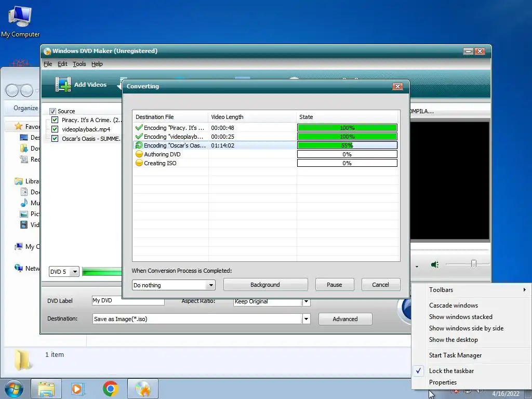Open Google Chrome from the taskbar

pos(111,389)
